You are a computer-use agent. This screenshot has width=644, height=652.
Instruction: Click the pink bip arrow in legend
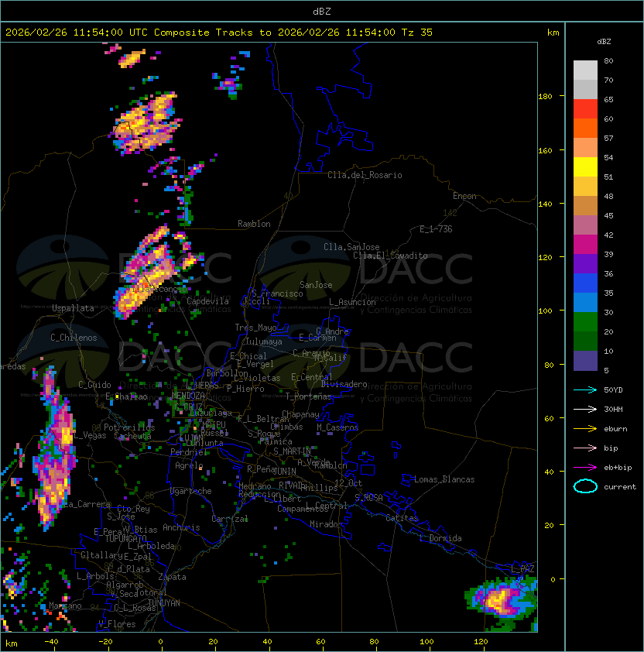585,448
